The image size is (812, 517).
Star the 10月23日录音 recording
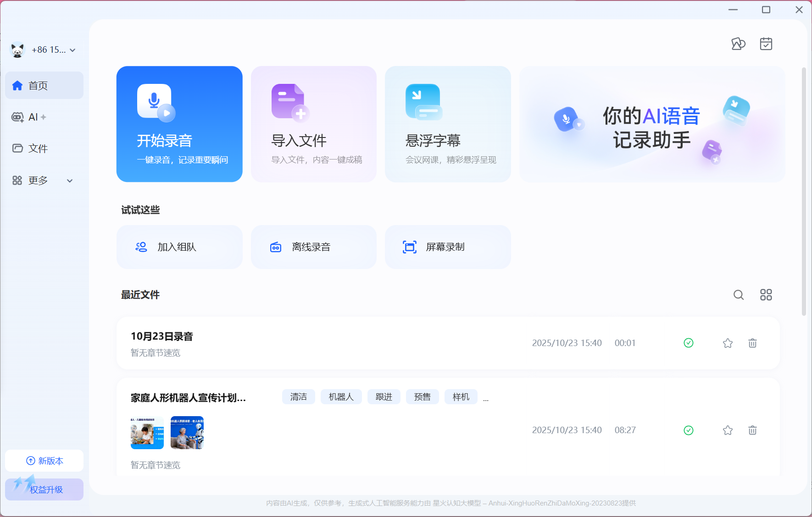click(727, 342)
